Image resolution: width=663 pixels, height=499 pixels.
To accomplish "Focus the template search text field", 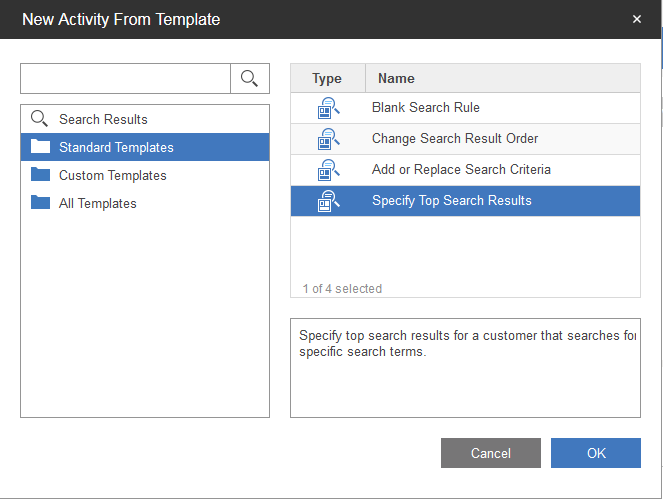I will [126, 79].
